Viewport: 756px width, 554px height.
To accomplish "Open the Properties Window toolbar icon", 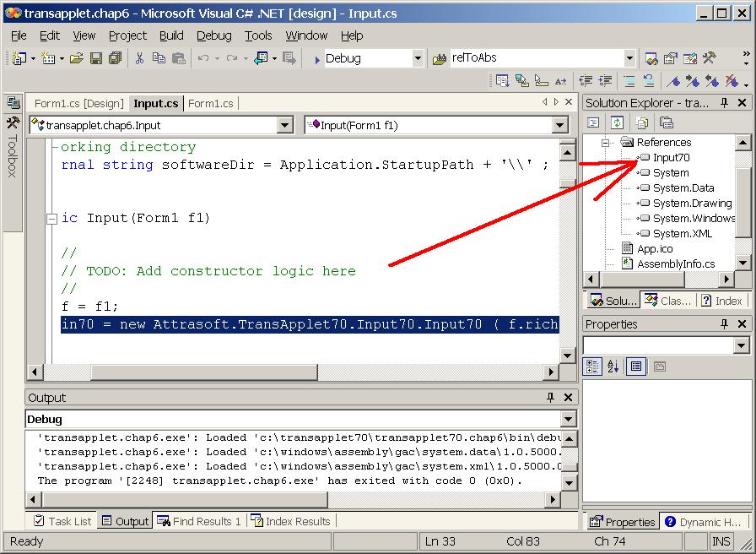I will coord(671,59).
